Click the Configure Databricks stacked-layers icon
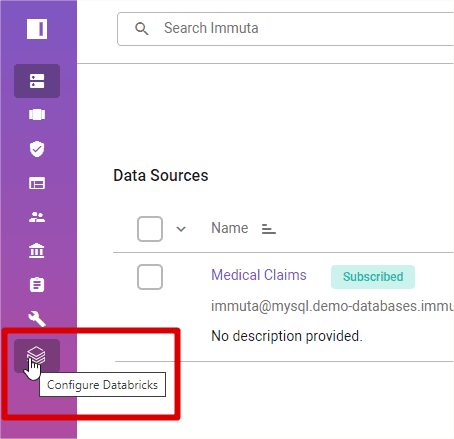The height and width of the screenshot is (439, 454). [37, 356]
